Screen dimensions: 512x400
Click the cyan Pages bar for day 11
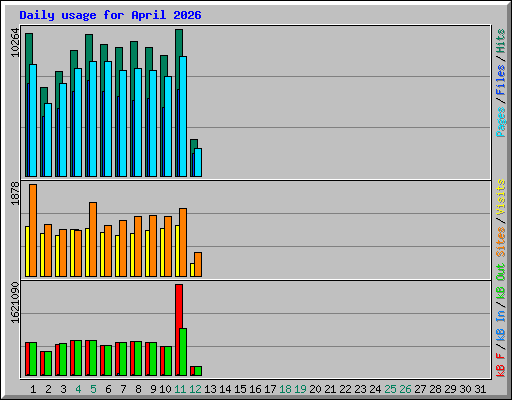183,116
